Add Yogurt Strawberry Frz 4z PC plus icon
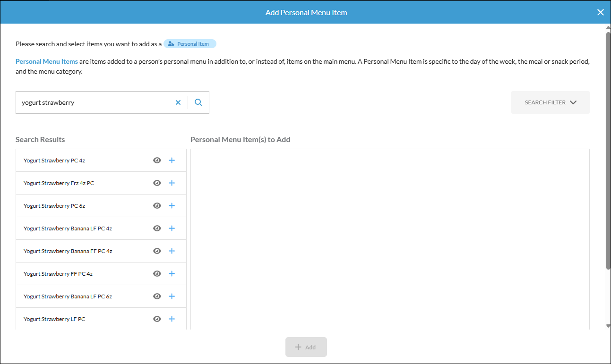 point(172,183)
